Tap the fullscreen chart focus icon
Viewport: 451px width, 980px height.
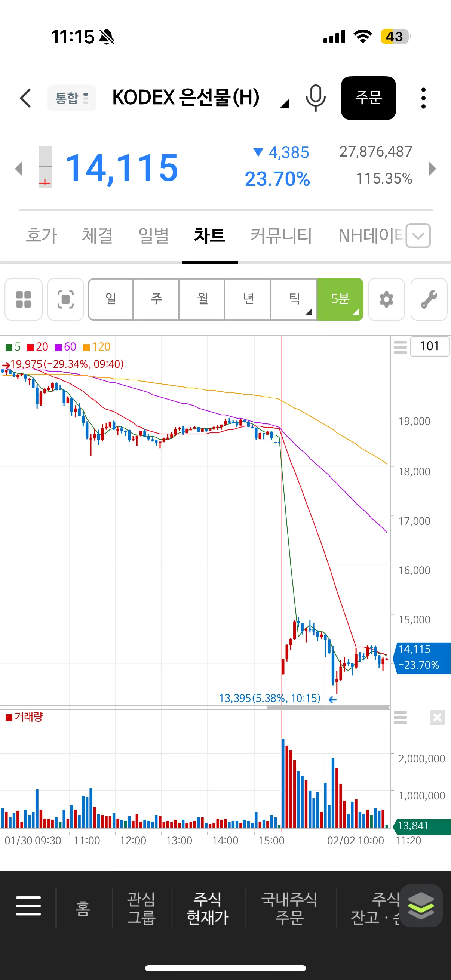pos(65,299)
